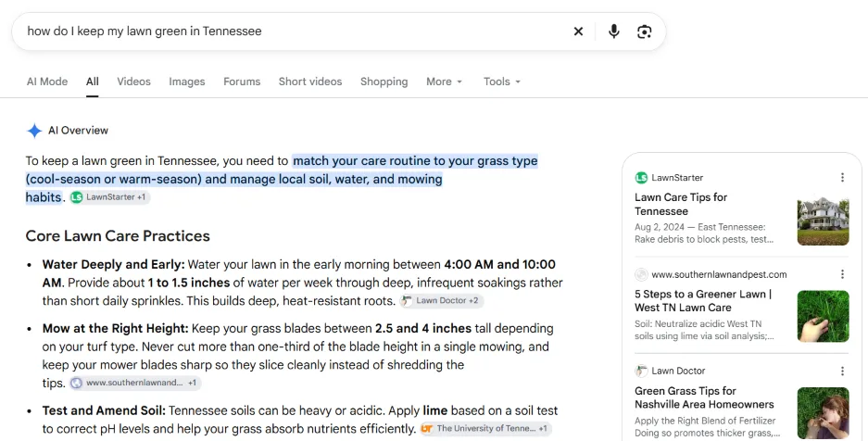The width and height of the screenshot is (868, 441).
Task: Expand the Tools dropdown
Action: tap(501, 82)
